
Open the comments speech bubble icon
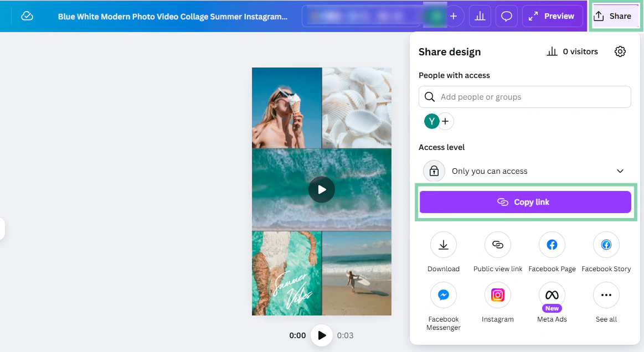point(507,16)
